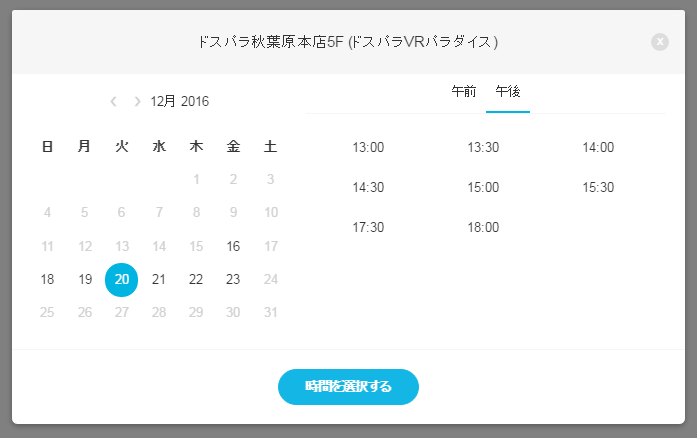The height and width of the screenshot is (438, 697).
Task: Switch to the 午後 tab
Action: click(x=508, y=92)
